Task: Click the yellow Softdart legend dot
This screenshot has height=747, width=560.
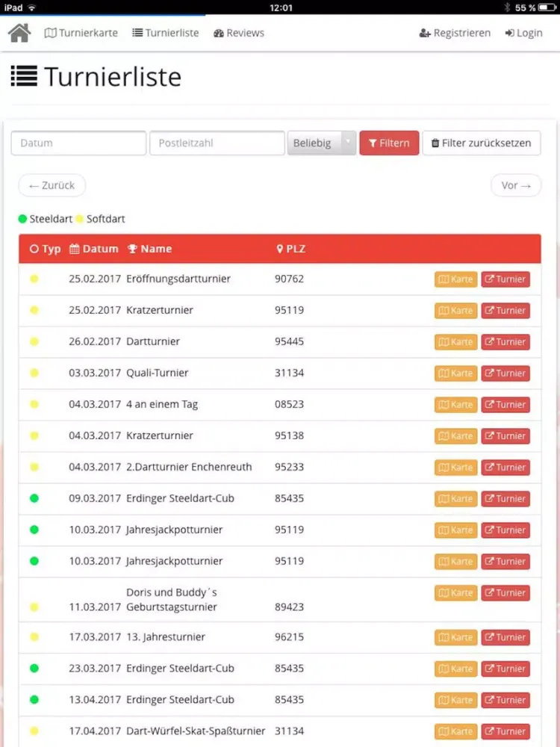Action: 80,219
